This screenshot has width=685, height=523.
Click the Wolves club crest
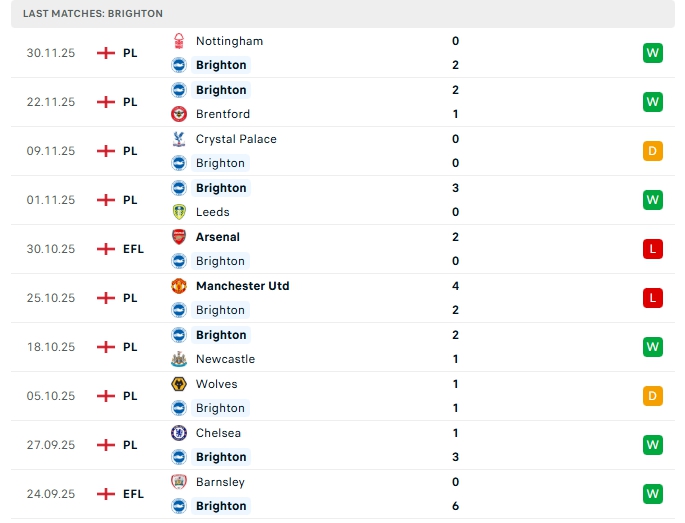click(x=178, y=384)
